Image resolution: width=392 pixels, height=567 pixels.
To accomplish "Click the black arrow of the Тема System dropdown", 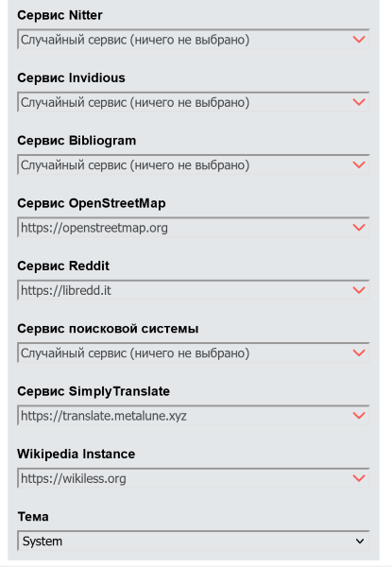I will 360,541.
